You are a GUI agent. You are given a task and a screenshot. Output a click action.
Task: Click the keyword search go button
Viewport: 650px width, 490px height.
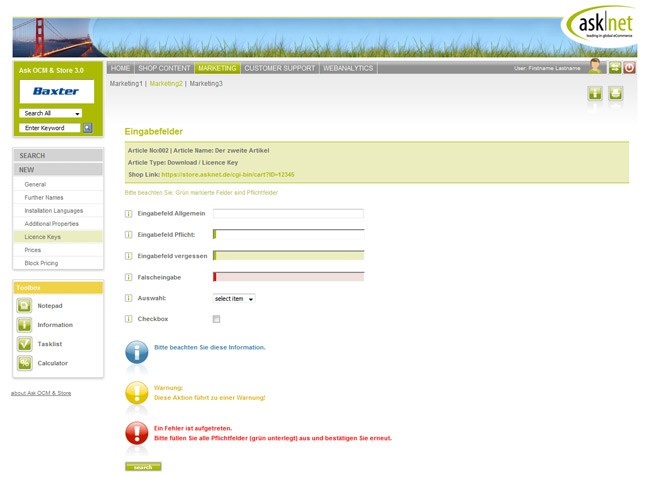[x=88, y=128]
